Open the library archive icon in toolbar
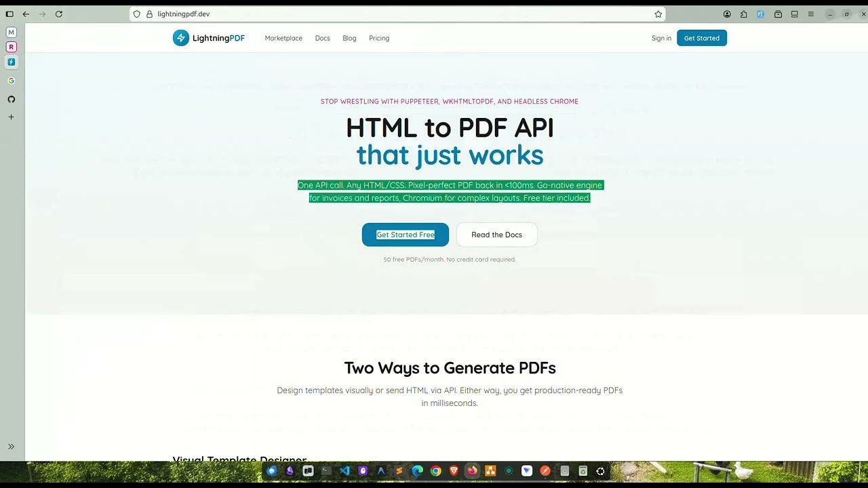Image resolution: width=868 pixels, height=488 pixels. pyautogui.click(x=777, y=14)
